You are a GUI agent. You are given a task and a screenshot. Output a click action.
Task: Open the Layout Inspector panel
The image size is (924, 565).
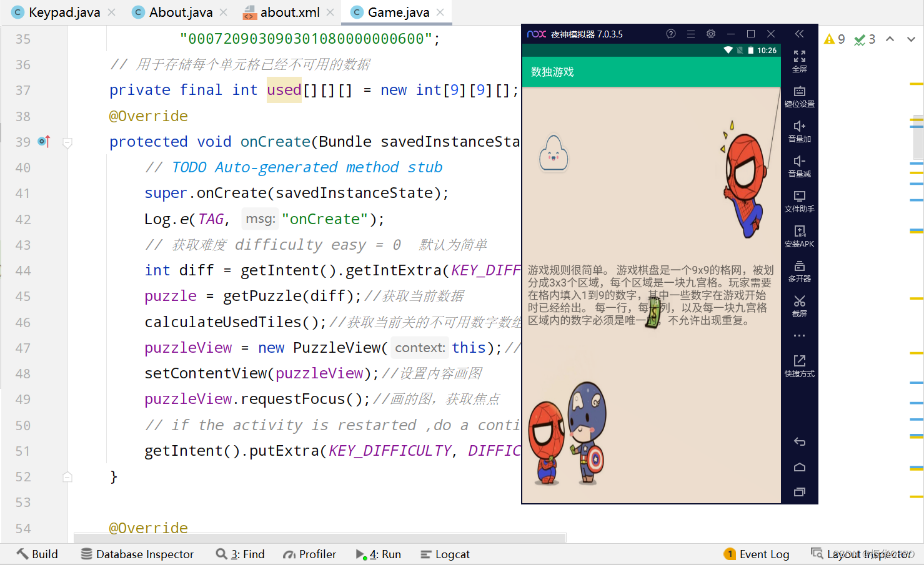(x=863, y=554)
